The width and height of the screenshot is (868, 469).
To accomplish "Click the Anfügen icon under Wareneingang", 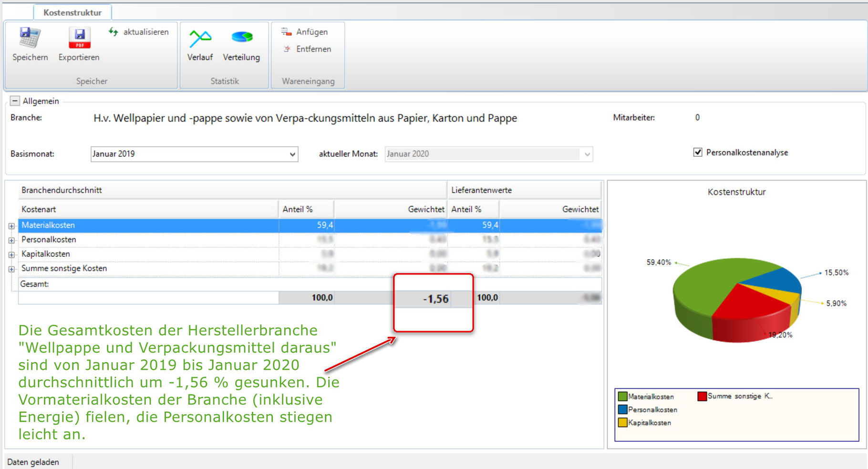I will [x=287, y=31].
